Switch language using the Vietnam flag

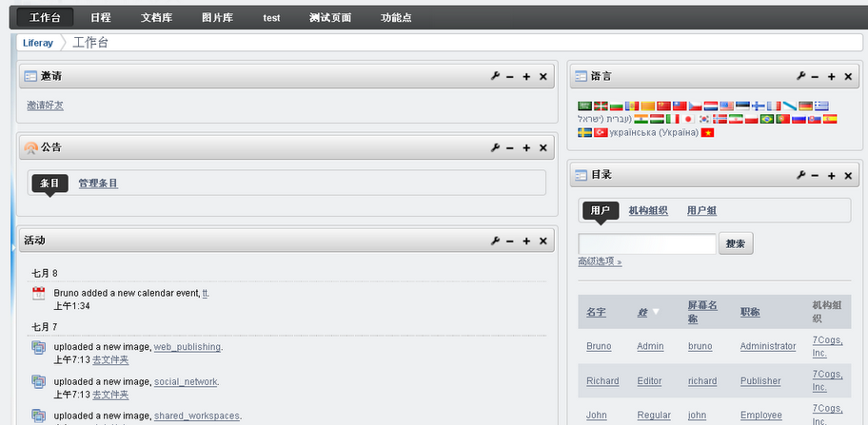[707, 133]
